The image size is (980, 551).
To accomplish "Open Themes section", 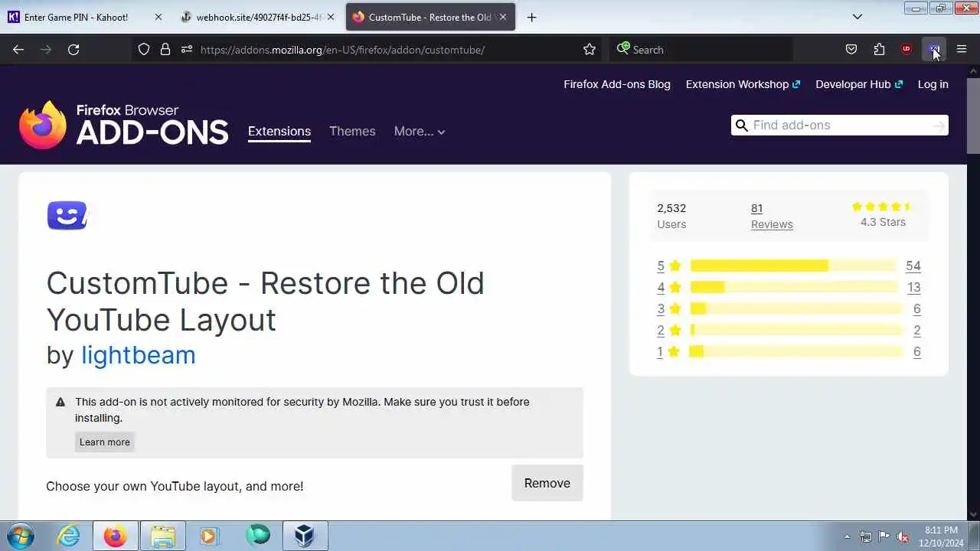I will pos(352,132).
